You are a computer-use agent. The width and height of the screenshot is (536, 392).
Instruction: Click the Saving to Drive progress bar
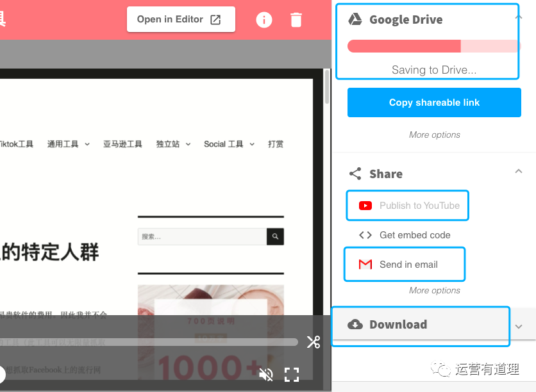click(x=434, y=46)
